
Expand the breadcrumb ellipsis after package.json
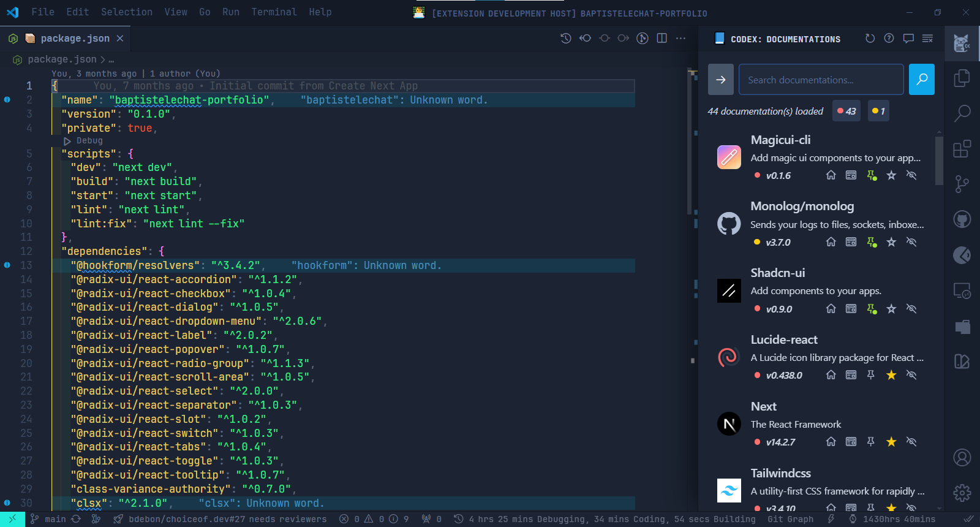tap(111, 59)
